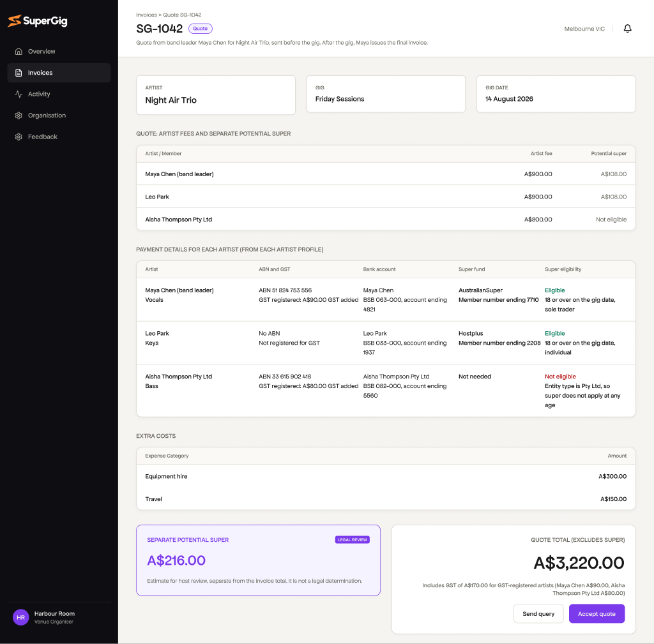Viewport: 654px width, 644px height.
Task: Click the Organisation gear icon
Action: 19,116
